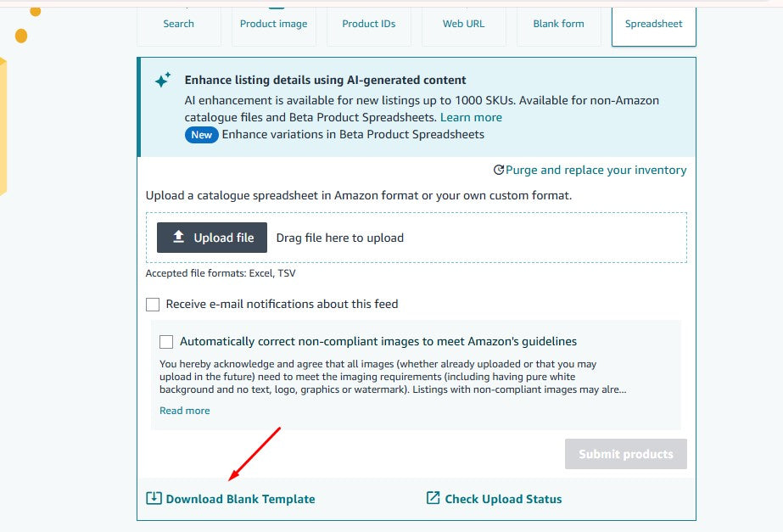783x532 pixels.
Task: Click the external link icon by Check Upload Status
Action: pyautogui.click(x=433, y=497)
